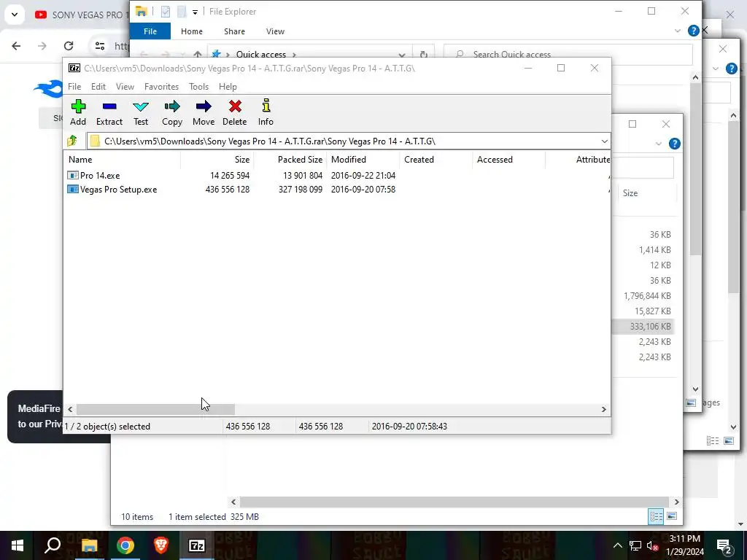Screen dimensions: 747x560
Task: Choose the Move toolbar icon
Action: 204,112
